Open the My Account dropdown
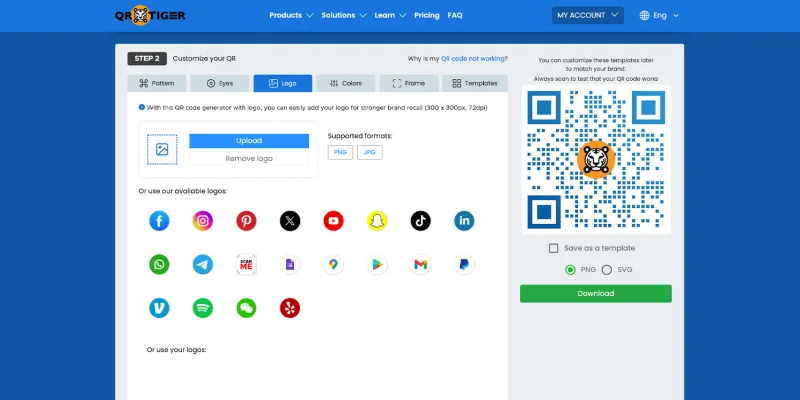This screenshot has height=400, width=800. click(588, 15)
